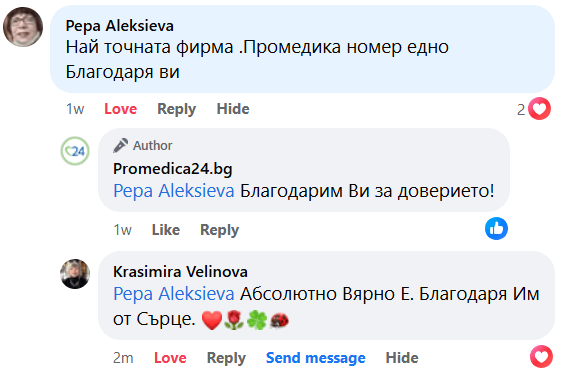Toggle Like on the Promedica24.bg reply
Image resolution: width=582 pixels, height=372 pixels.
(166, 230)
